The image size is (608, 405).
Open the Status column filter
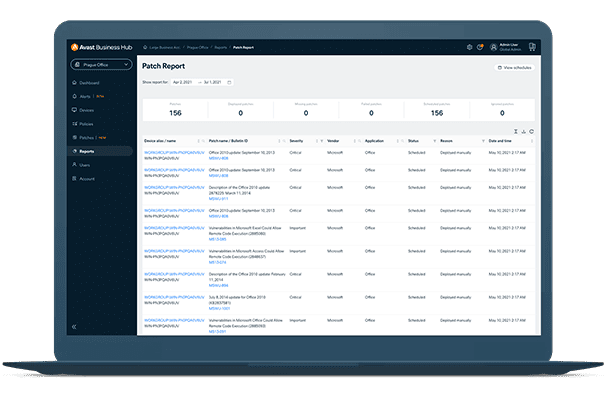(435, 141)
